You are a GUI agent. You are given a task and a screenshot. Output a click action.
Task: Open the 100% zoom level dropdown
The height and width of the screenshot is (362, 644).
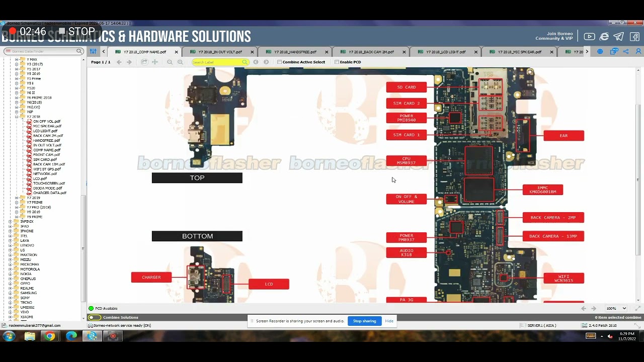616,308
